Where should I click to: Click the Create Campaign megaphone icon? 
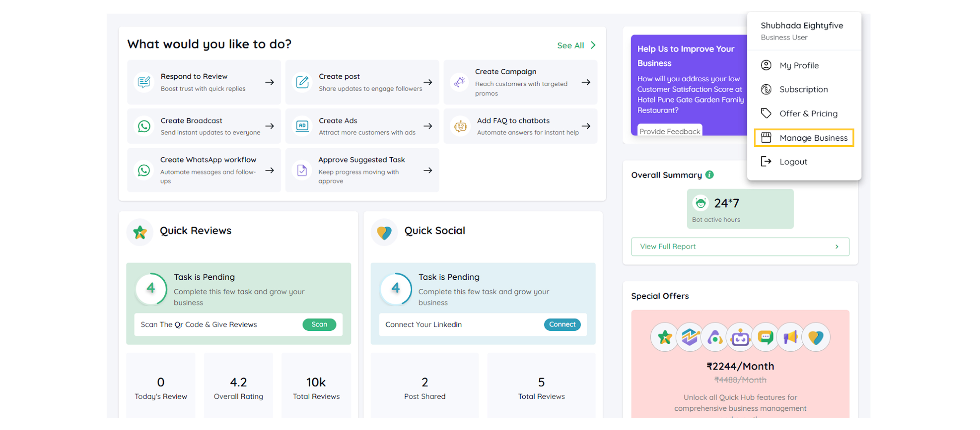[x=460, y=82]
